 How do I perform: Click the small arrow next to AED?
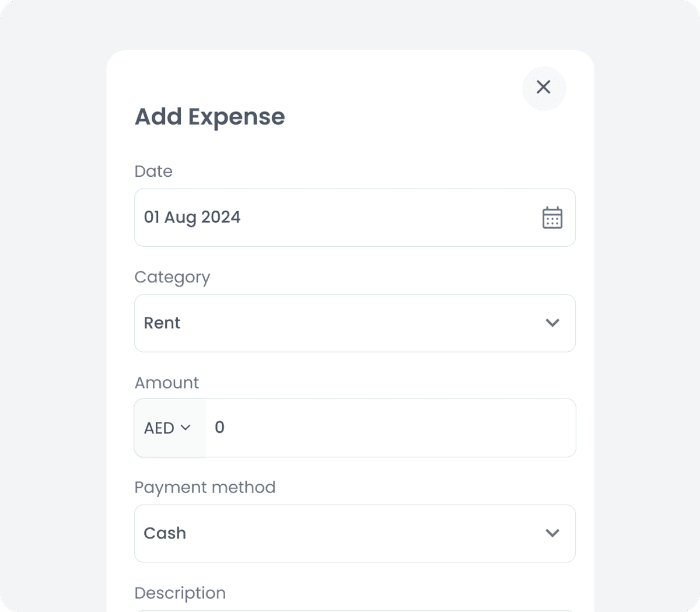pos(185,428)
